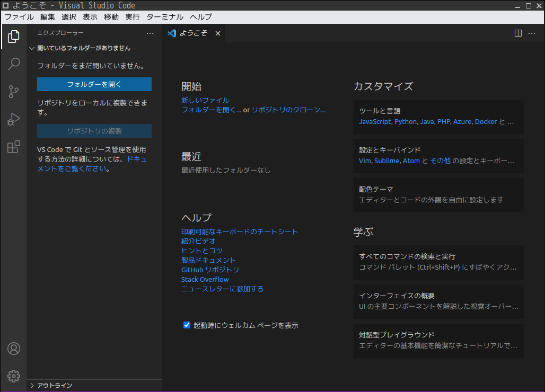Close the ようこそ tab
The width and height of the screenshot is (545, 392).
click(218, 33)
